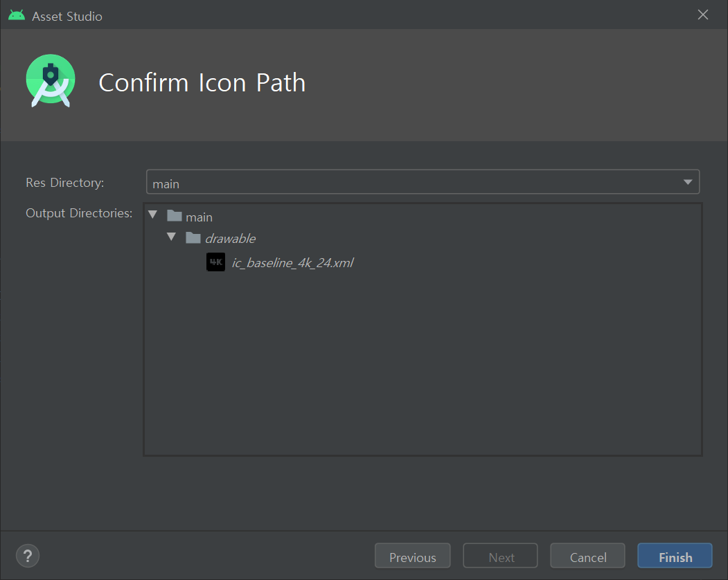
Task: Collapse the drawable tree node arrow
Action: click(172, 237)
